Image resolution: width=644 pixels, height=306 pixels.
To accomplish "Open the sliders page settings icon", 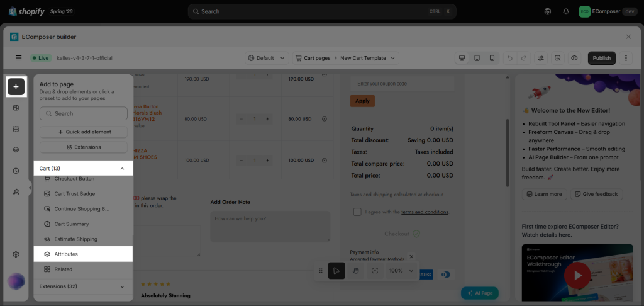I will (541, 58).
